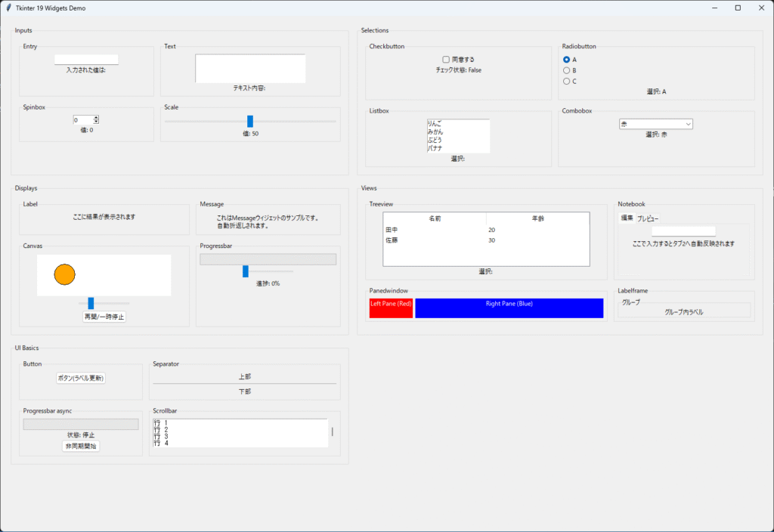The width and height of the screenshot is (774, 532).
Task: Select the 編集 notebook tab
Action: (x=627, y=218)
